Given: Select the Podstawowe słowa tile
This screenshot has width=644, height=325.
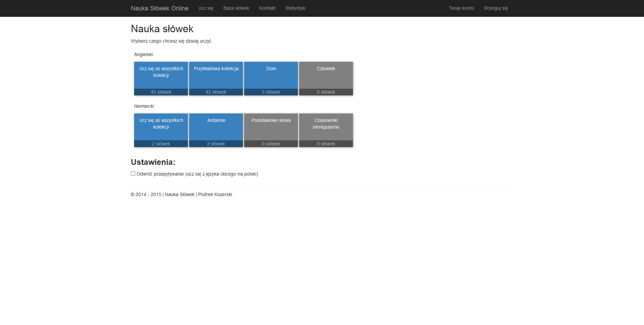Looking at the screenshot, I should tap(271, 130).
